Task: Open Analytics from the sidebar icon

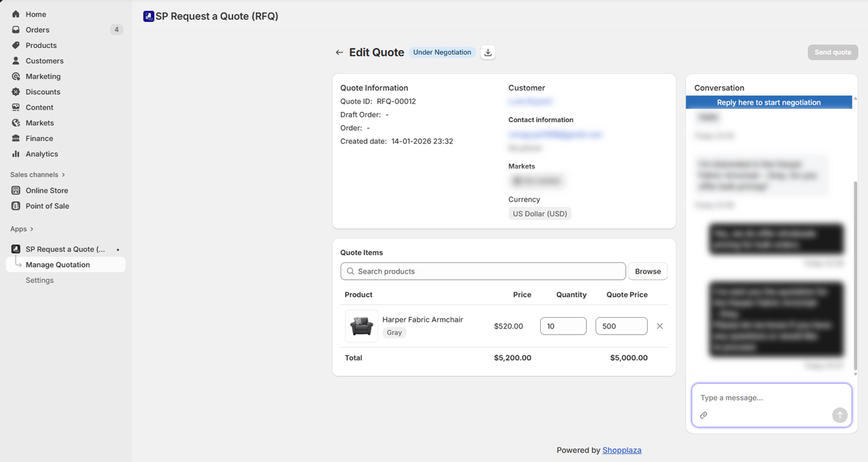Action: point(15,154)
